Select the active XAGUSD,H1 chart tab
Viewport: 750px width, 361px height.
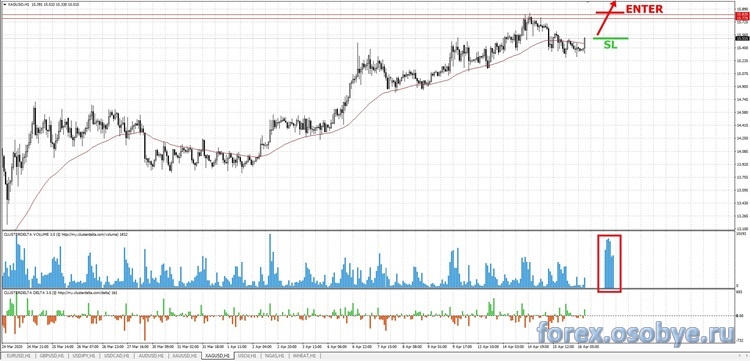[x=218, y=356]
